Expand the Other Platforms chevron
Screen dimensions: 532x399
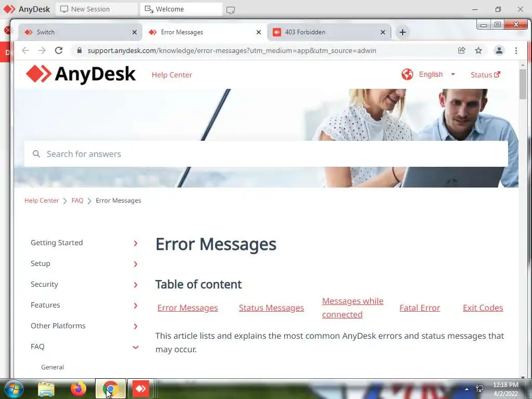[x=136, y=326]
